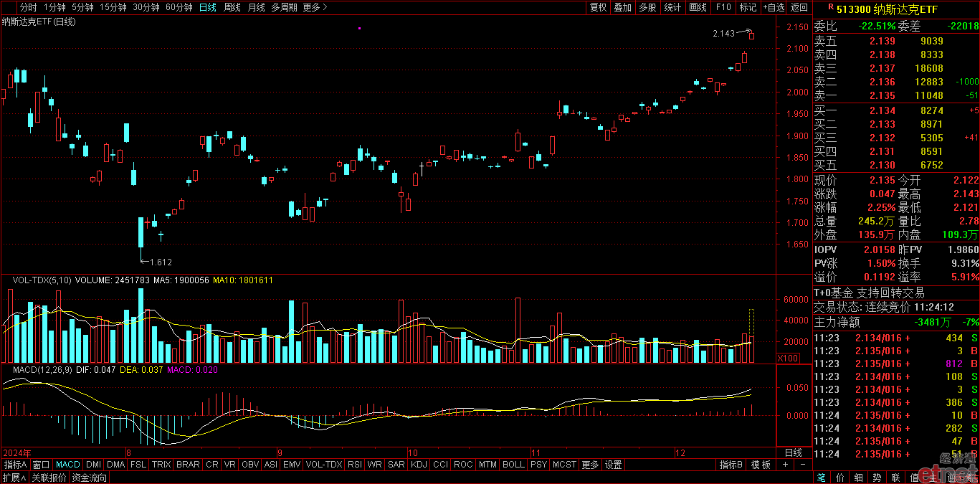Switch to 分时 intraday chart

click(x=28, y=7)
